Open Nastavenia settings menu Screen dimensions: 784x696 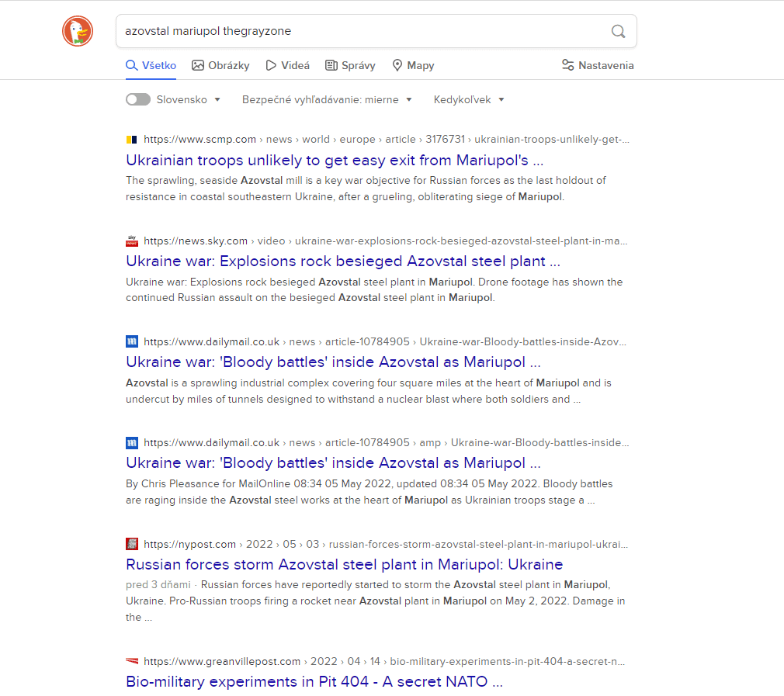598,65
